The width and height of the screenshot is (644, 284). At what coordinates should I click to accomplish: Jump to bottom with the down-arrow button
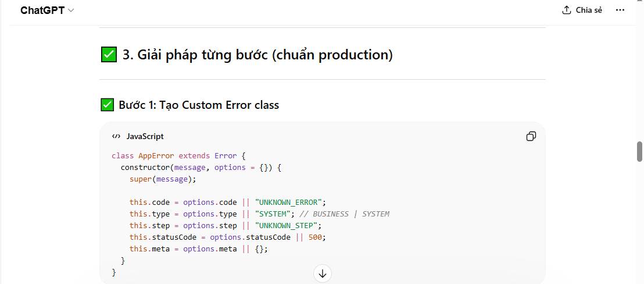[x=323, y=274]
